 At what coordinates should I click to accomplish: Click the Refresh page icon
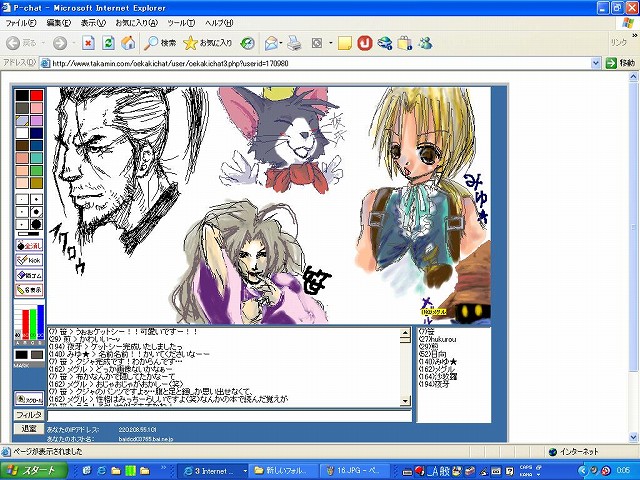click(x=109, y=43)
